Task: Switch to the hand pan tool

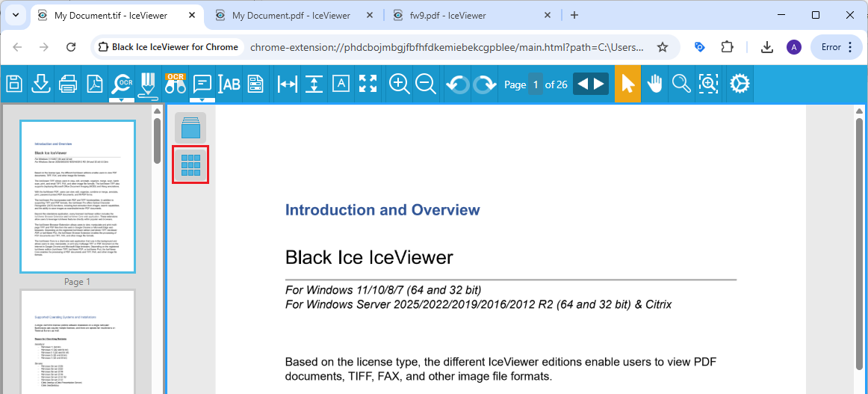Action: click(x=655, y=84)
